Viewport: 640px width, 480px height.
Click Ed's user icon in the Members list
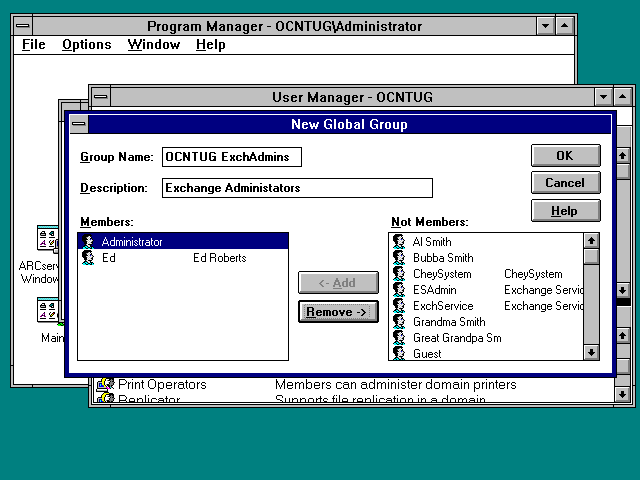click(88, 258)
